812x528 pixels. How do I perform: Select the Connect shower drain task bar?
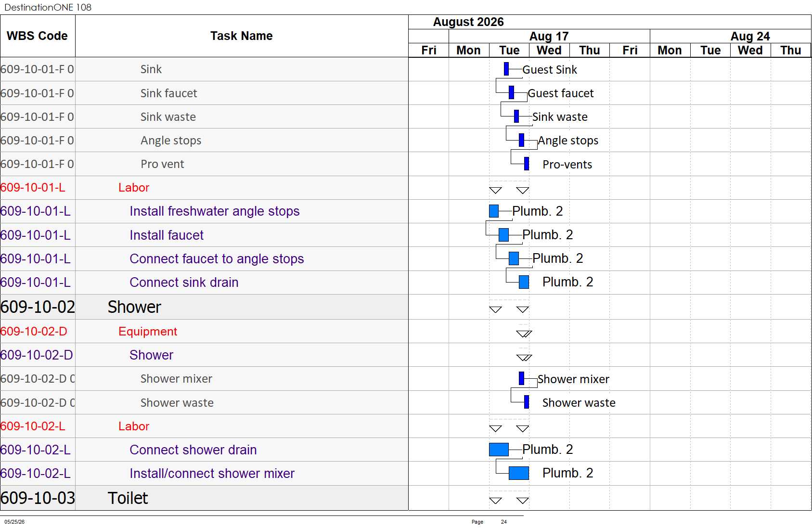(499, 450)
